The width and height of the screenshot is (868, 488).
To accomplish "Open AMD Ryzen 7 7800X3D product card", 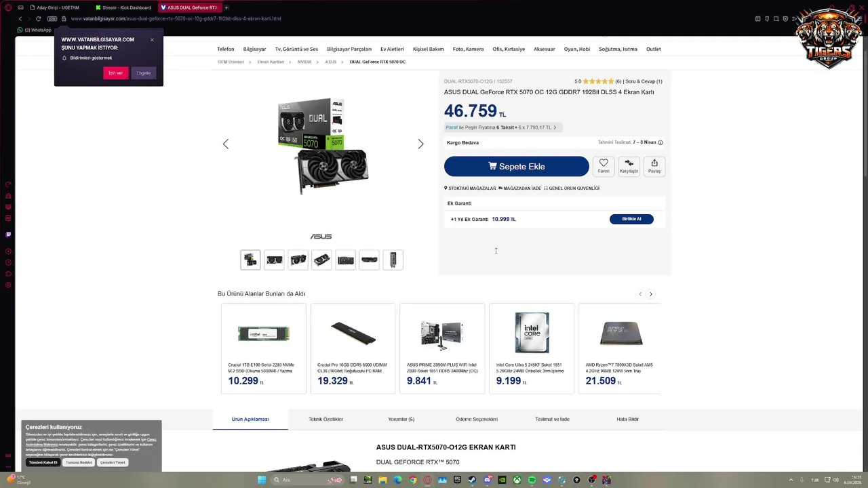I will pos(619,348).
